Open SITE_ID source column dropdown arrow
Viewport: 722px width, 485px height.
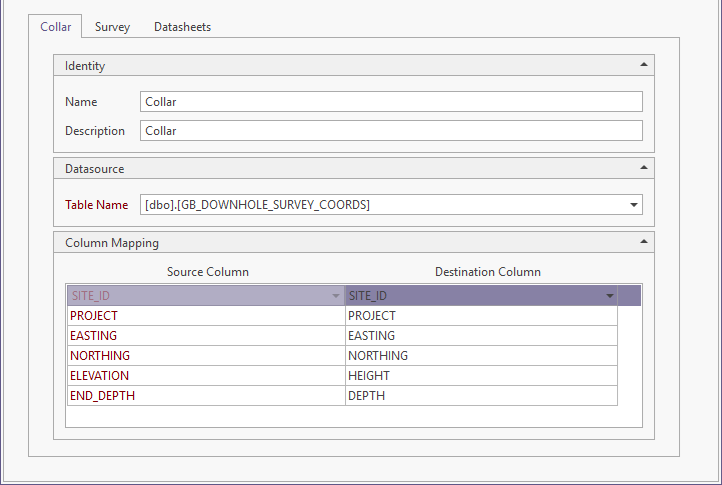(335, 296)
